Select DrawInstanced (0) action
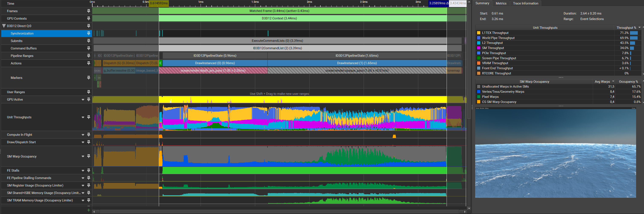 point(215,63)
